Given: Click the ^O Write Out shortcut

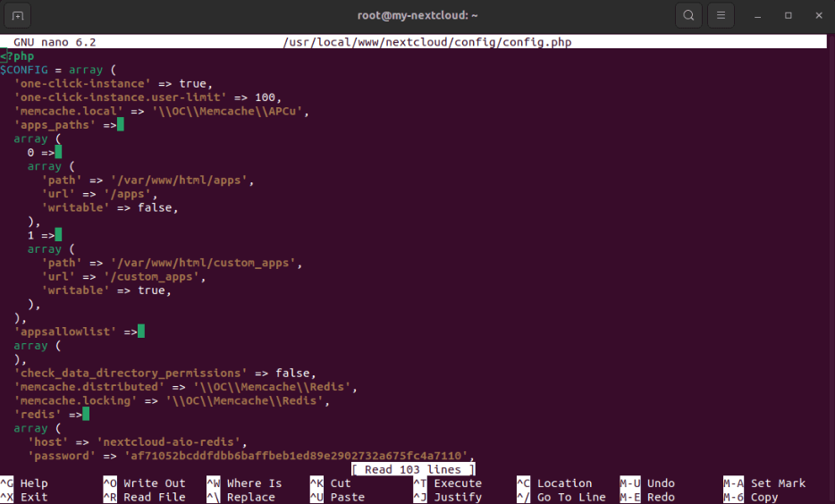Looking at the screenshot, I should tap(144, 483).
